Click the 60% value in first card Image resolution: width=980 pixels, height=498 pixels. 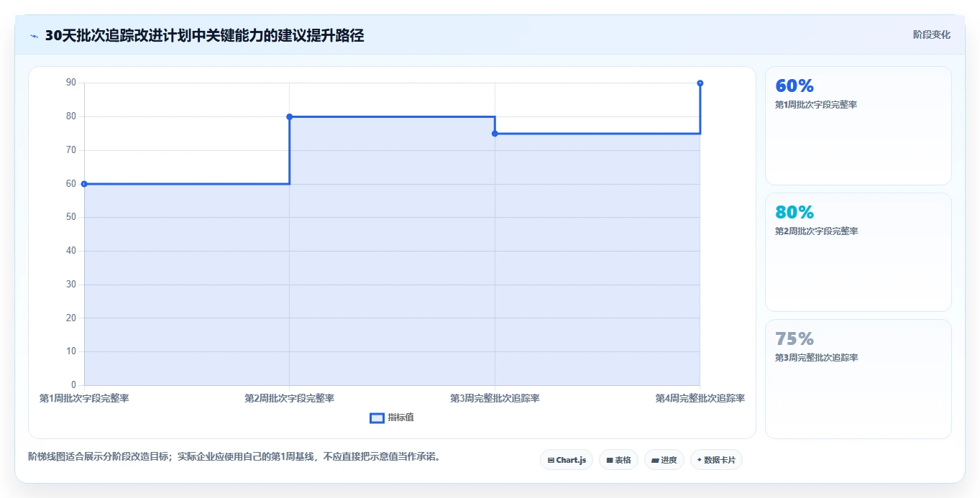pyautogui.click(x=794, y=86)
